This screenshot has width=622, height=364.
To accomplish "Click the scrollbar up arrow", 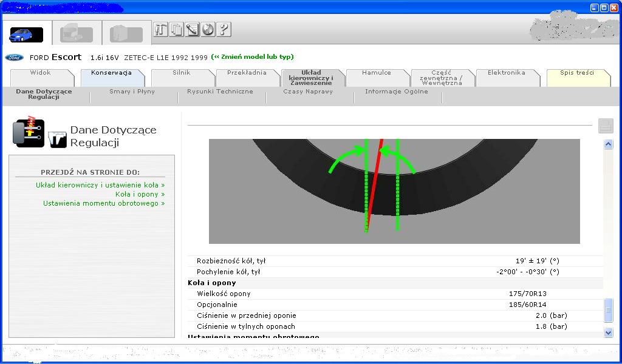I will (x=609, y=144).
